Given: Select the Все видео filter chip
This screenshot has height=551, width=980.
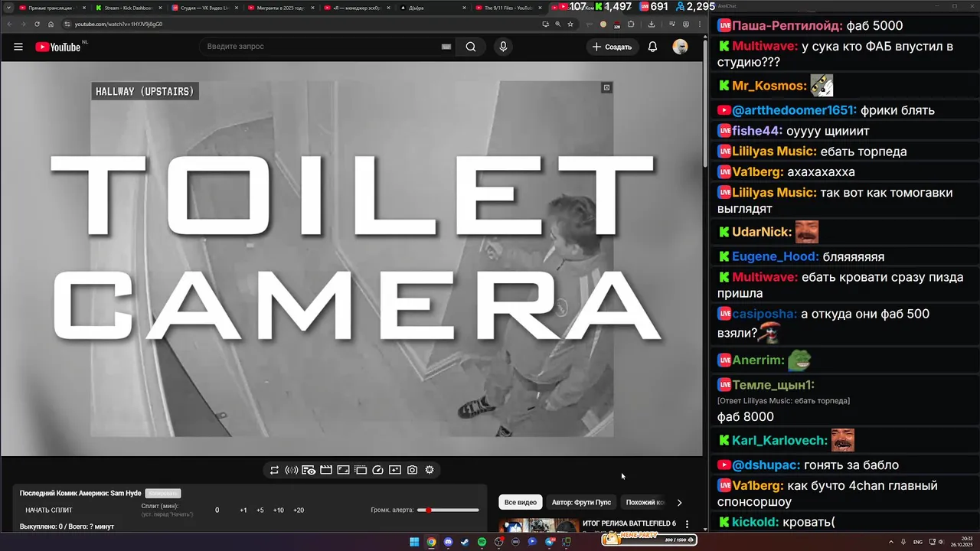Looking at the screenshot, I should pos(521,503).
